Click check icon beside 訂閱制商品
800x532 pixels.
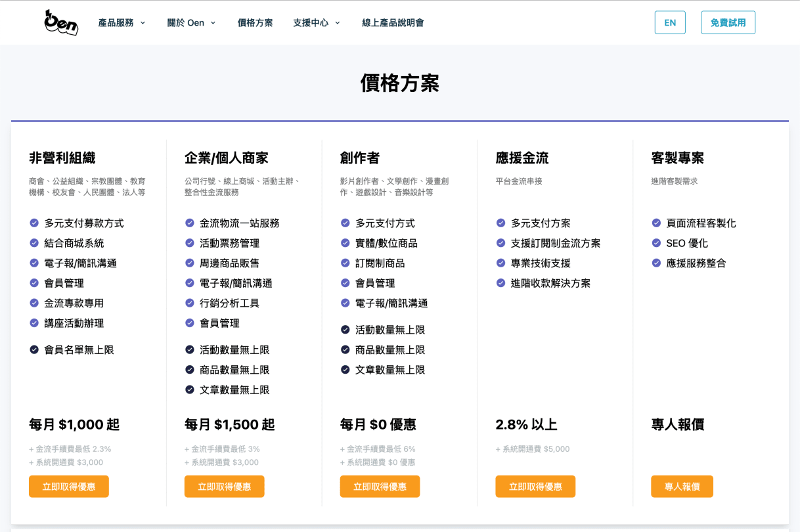(x=345, y=263)
